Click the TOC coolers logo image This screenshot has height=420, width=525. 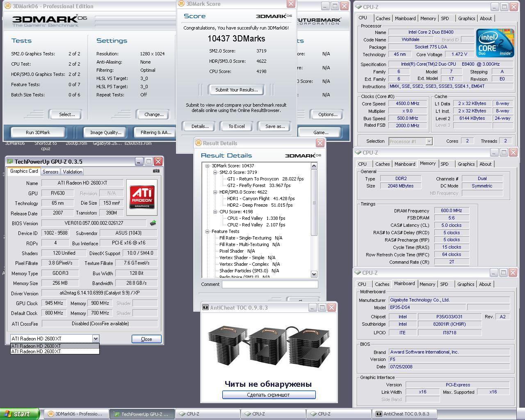pos(269,346)
